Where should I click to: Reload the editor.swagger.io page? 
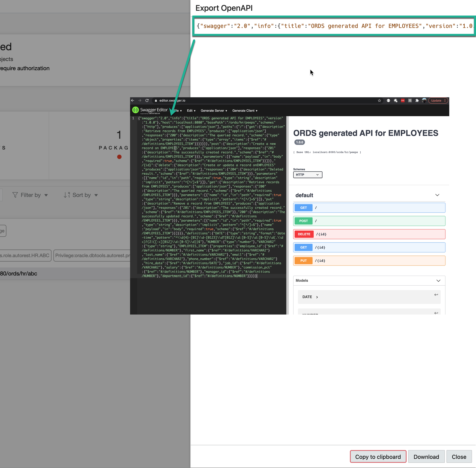pyautogui.click(x=147, y=100)
